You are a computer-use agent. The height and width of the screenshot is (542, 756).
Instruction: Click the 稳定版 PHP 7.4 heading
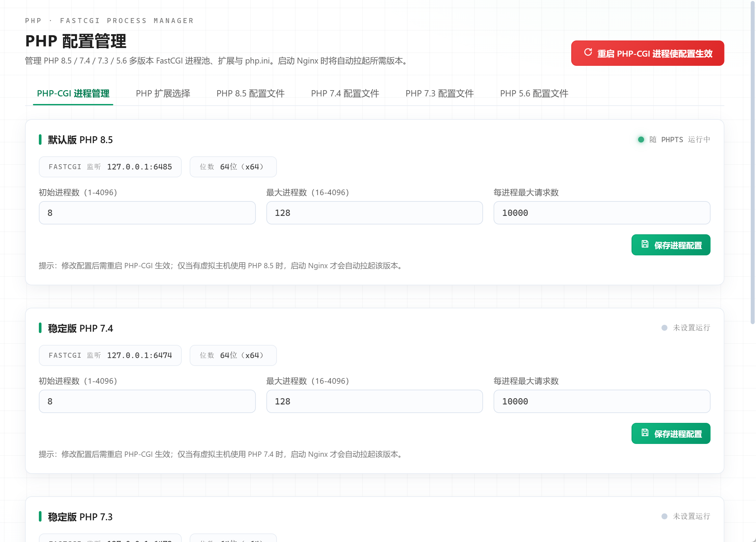coord(80,328)
